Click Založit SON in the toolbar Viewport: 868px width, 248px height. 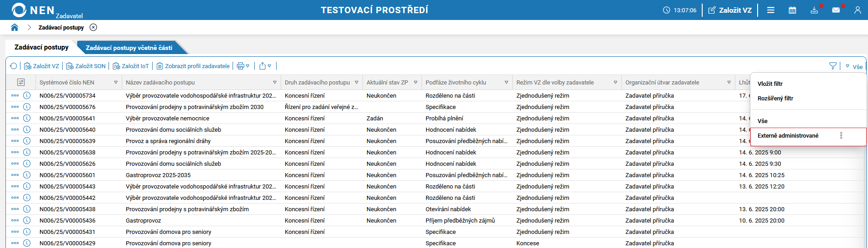[86, 66]
